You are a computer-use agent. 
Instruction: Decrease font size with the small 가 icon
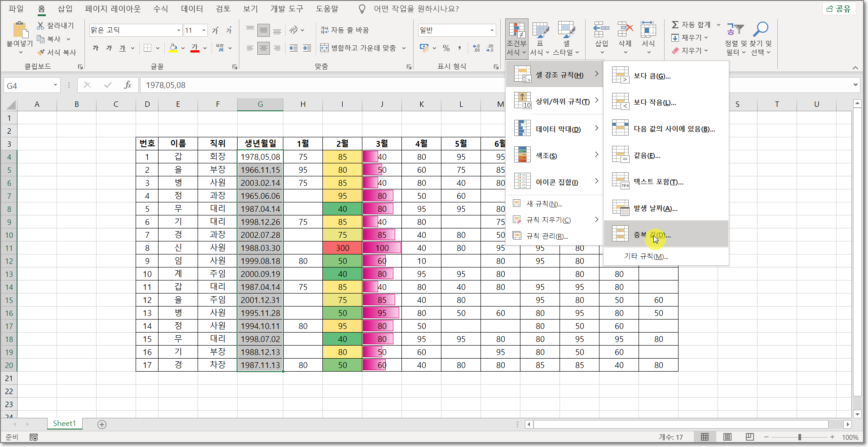[x=229, y=30]
